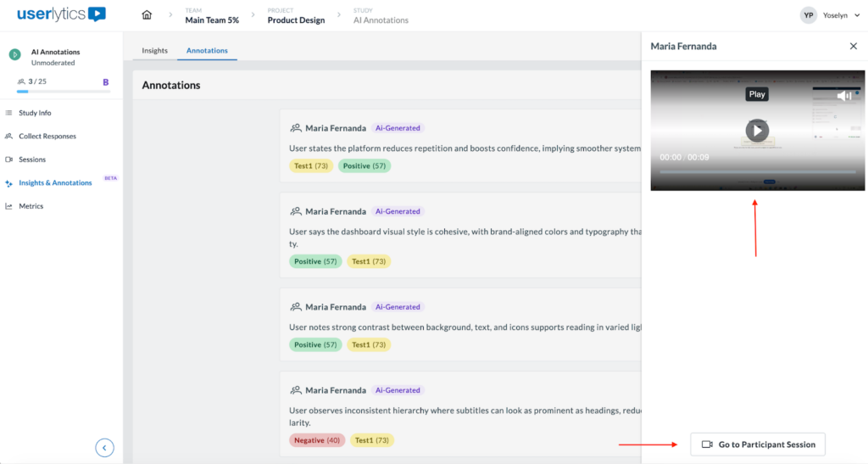Open Collect Responses in the sidebar
868x464 pixels.
click(x=47, y=136)
